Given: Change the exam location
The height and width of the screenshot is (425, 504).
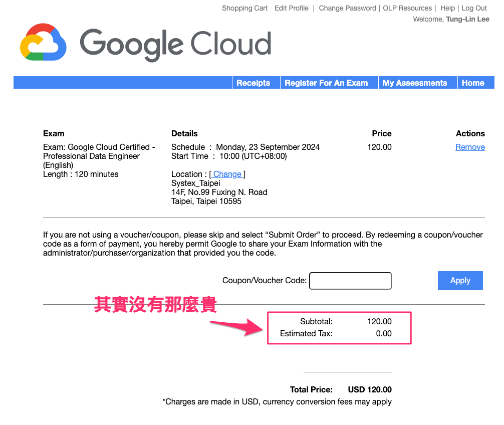Looking at the screenshot, I should click(x=227, y=174).
